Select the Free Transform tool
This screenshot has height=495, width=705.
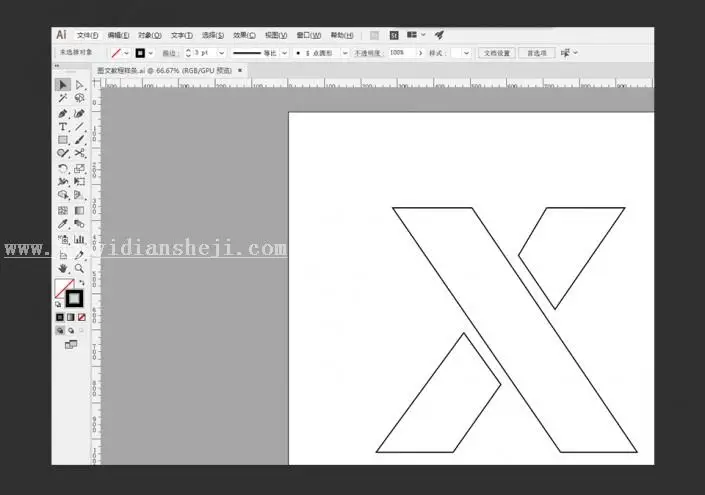tap(80, 182)
